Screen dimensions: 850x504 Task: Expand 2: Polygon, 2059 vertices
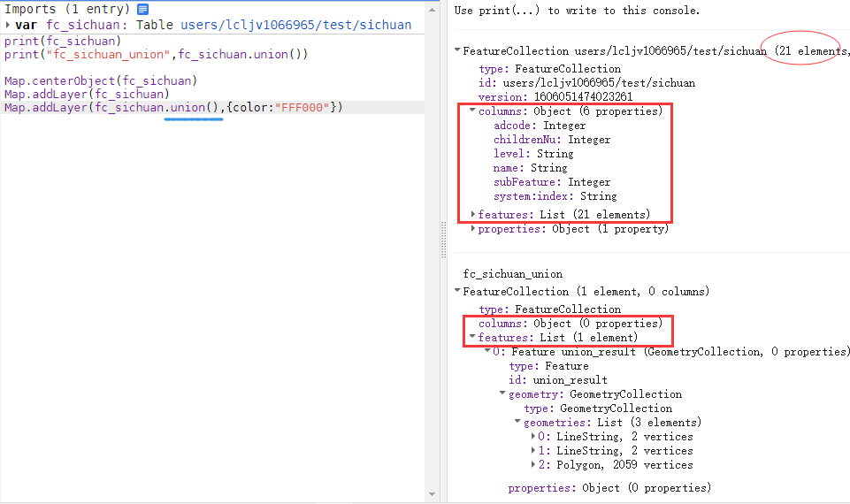click(x=533, y=464)
